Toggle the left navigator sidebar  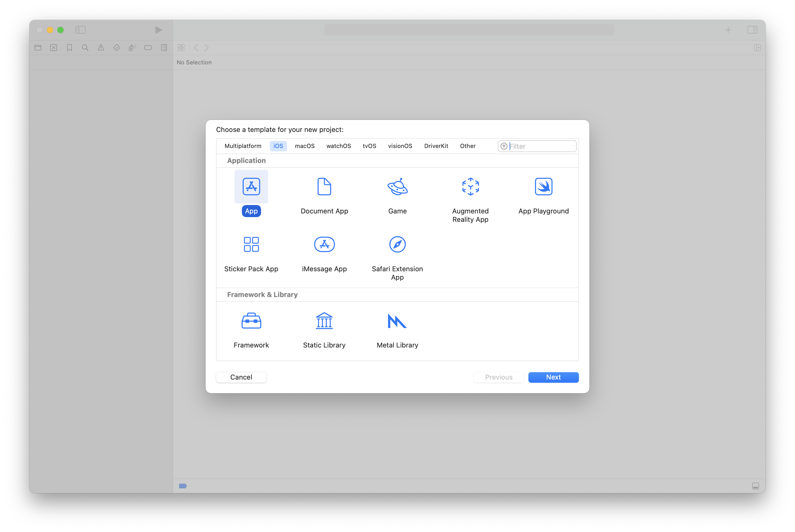pyautogui.click(x=80, y=30)
